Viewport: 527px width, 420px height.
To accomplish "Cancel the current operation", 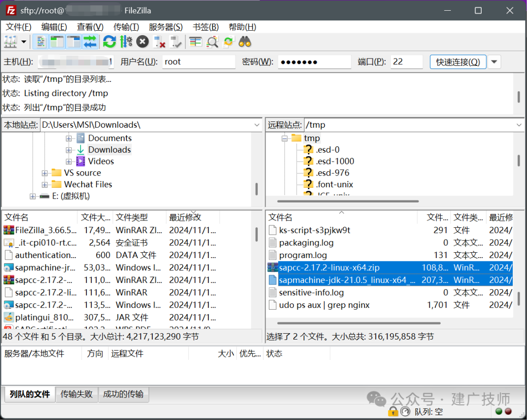I will [142, 42].
